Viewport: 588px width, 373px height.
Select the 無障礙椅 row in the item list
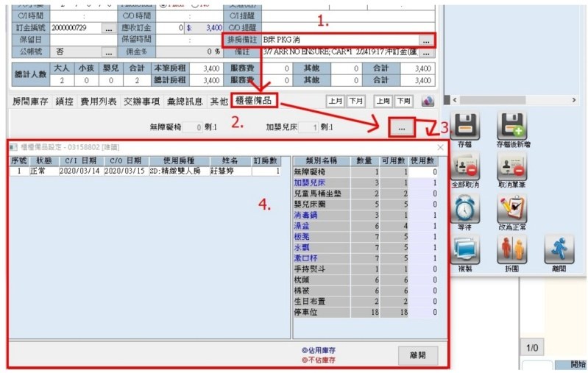365,172
